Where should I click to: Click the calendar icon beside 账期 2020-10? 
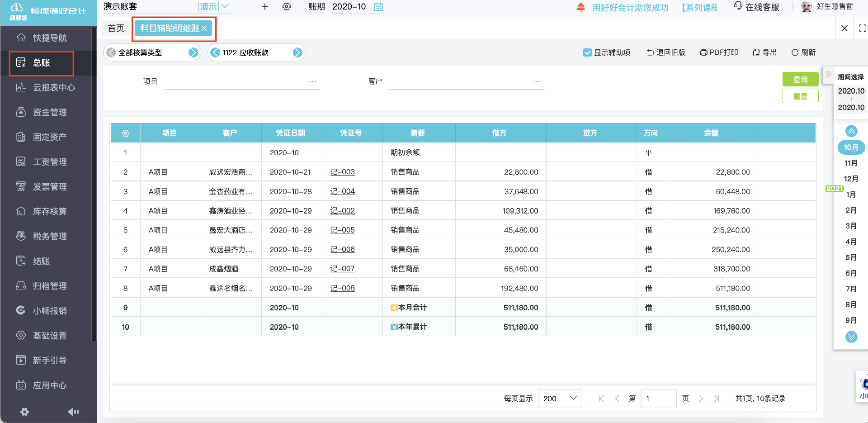click(378, 7)
